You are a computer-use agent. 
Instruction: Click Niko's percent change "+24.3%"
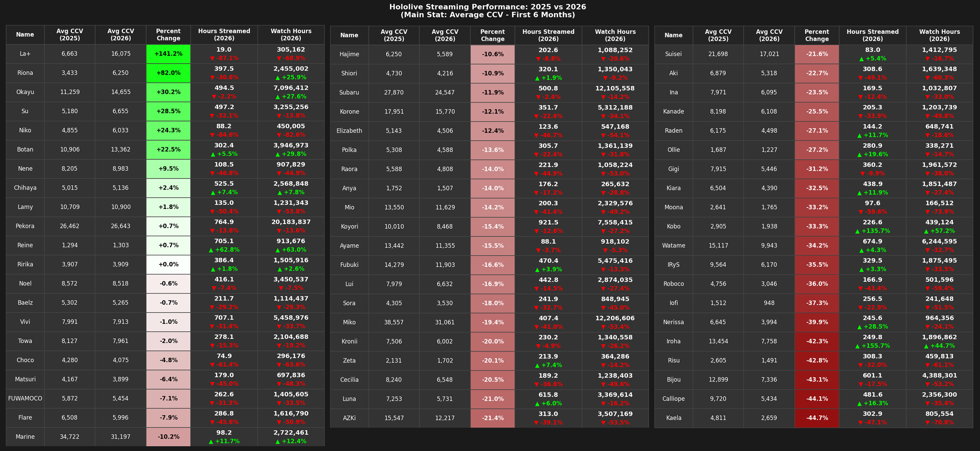pyautogui.click(x=168, y=130)
